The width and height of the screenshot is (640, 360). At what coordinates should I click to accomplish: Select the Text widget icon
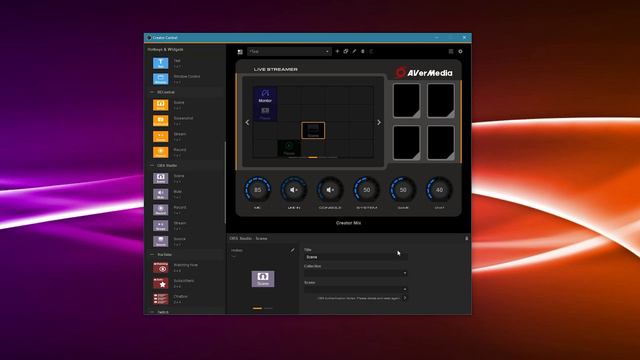coord(160,63)
